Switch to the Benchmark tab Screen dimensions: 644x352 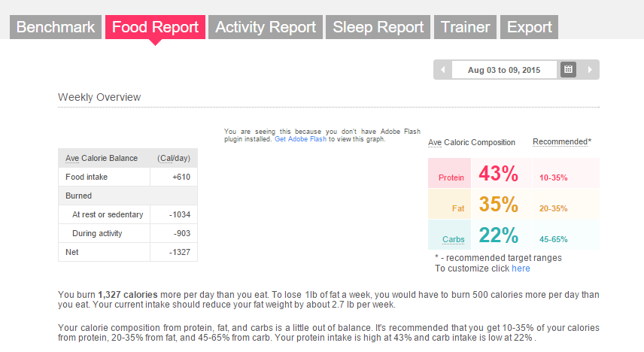56,27
